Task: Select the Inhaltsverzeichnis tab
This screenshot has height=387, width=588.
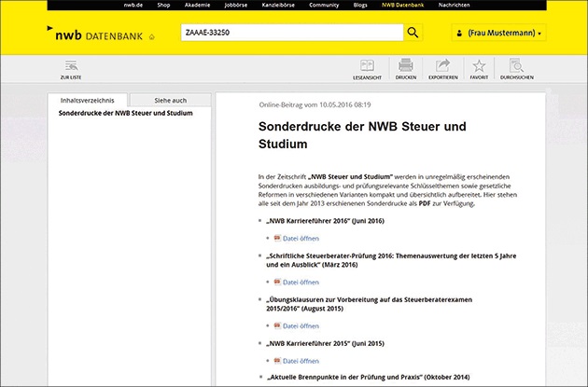Action: pos(88,100)
